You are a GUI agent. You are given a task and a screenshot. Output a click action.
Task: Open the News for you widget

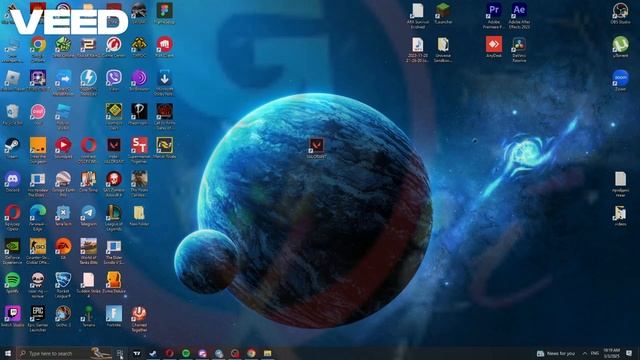coord(556,353)
